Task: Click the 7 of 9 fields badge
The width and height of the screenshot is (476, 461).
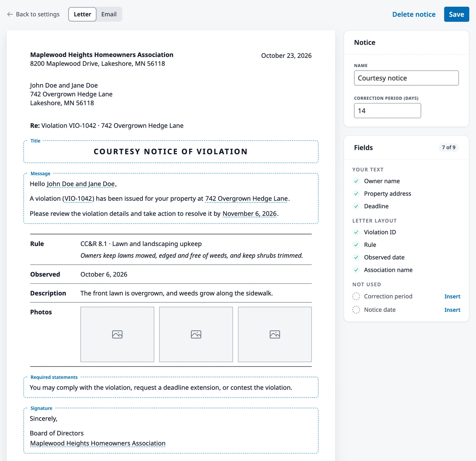Action: pos(449,148)
